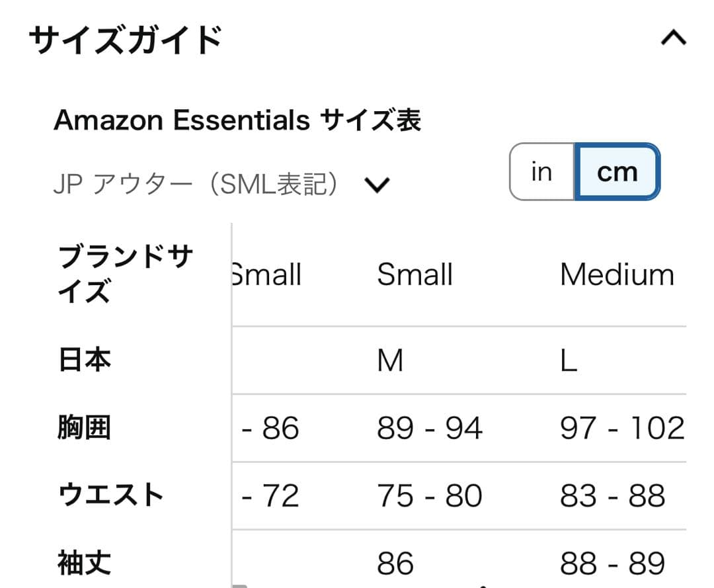Screen dimensions: 714x588
Task: Click the ブランドサイズ row label
Action: pyautogui.click(x=126, y=274)
